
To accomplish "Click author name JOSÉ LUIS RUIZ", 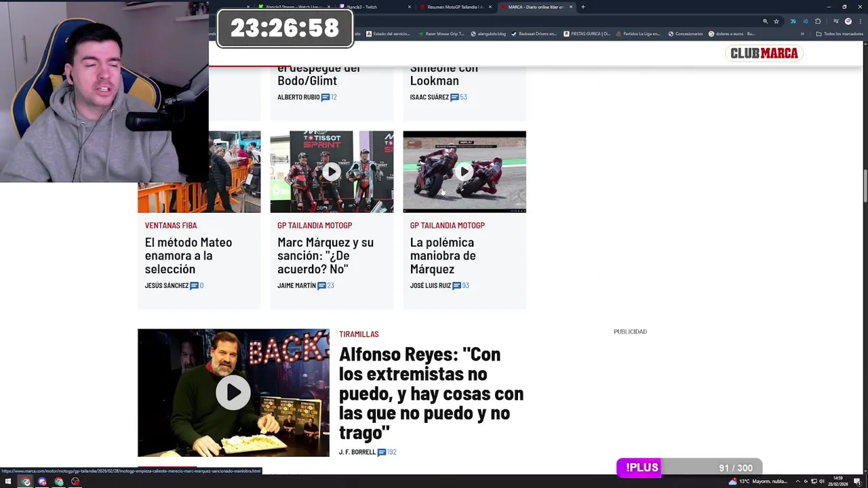I will coord(431,285).
